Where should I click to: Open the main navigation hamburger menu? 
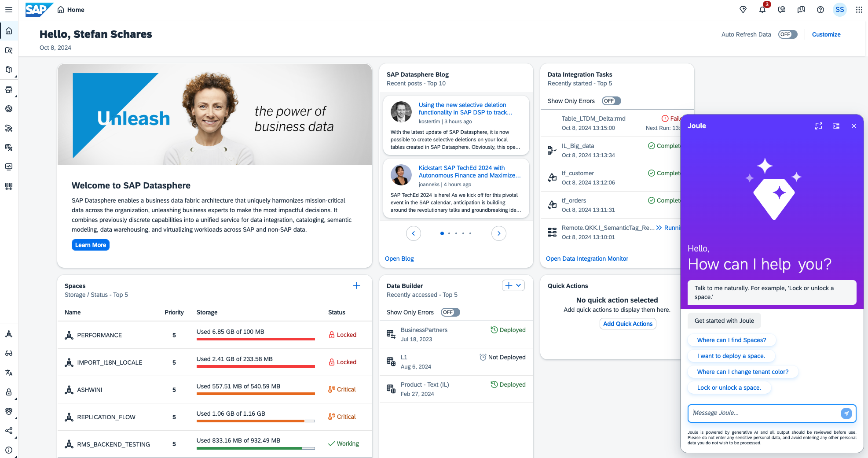click(9, 10)
